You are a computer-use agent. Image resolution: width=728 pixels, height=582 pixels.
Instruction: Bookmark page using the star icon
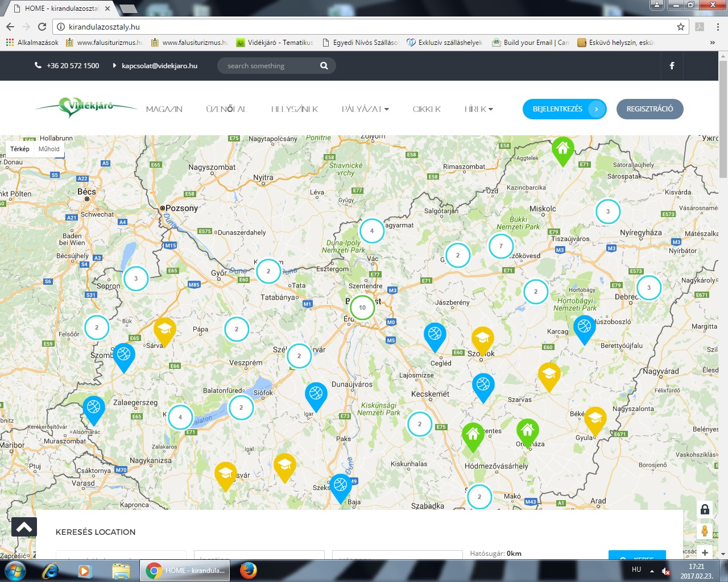click(680, 27)
